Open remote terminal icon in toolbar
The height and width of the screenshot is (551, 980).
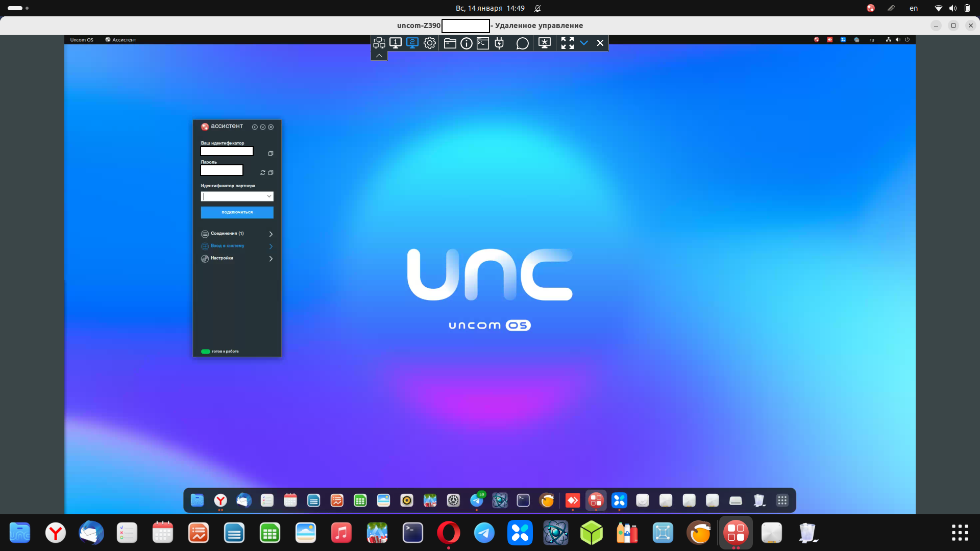click(483, 43)
